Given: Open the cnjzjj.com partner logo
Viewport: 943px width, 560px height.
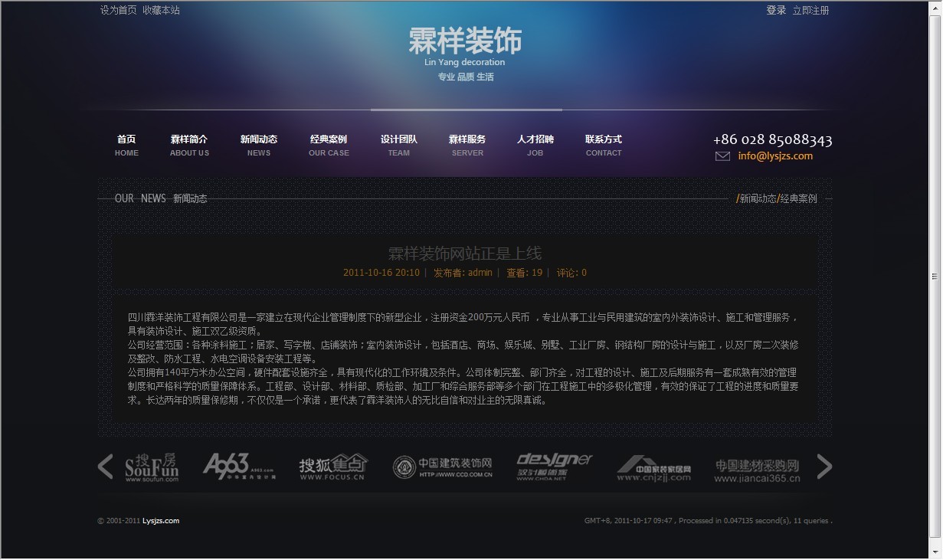Looking at the screenshot, I should (x=654, y=469).
